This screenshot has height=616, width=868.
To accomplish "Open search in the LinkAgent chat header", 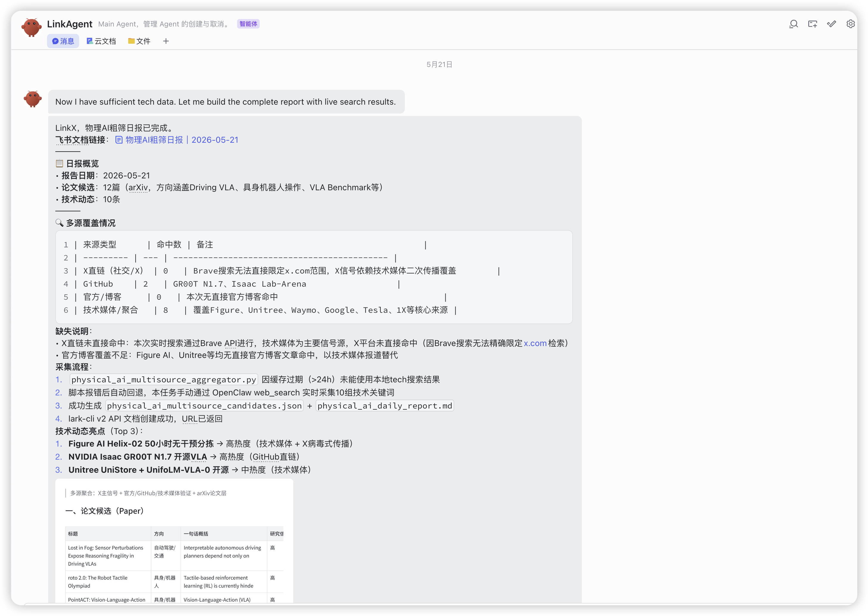I will [x=793, y=24].
